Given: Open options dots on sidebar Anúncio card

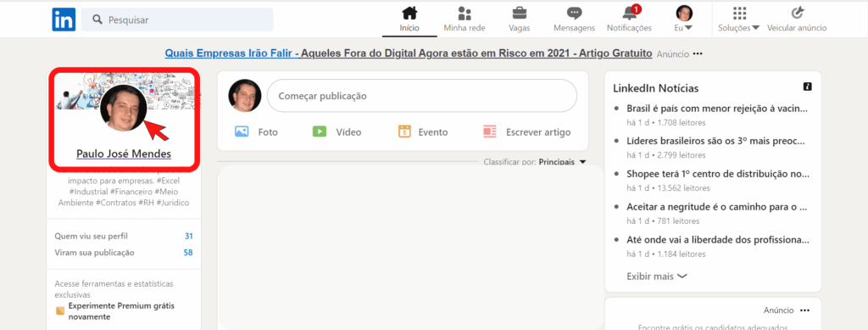Looking at the screenshot, I should (x=804, y=310).
